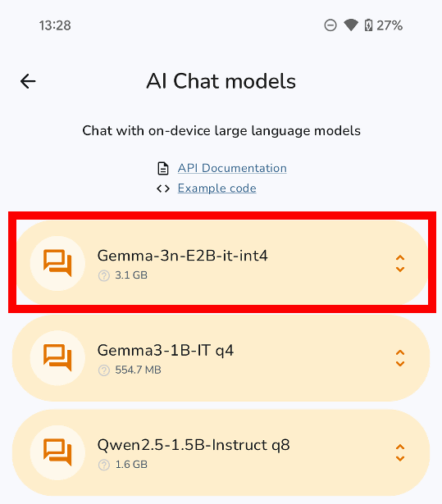Go back using the arrow icon
The image size is (442, 504).
click(x=28, y=81)
